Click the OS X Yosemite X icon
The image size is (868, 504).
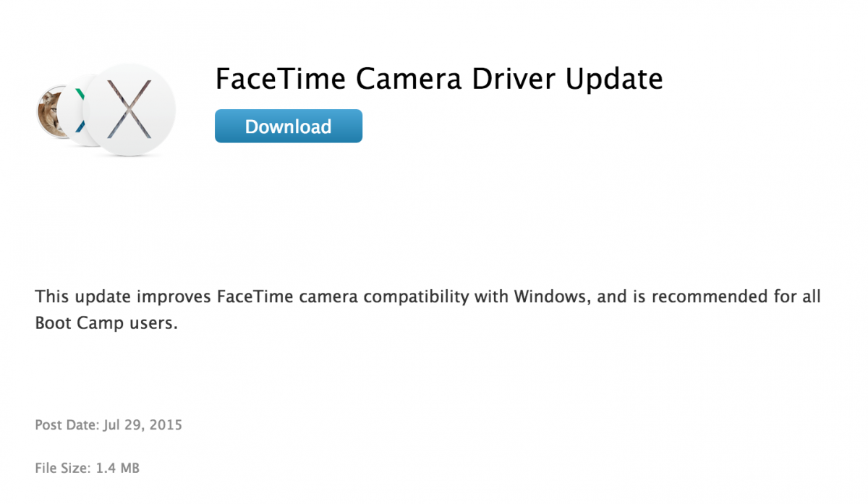129,108
